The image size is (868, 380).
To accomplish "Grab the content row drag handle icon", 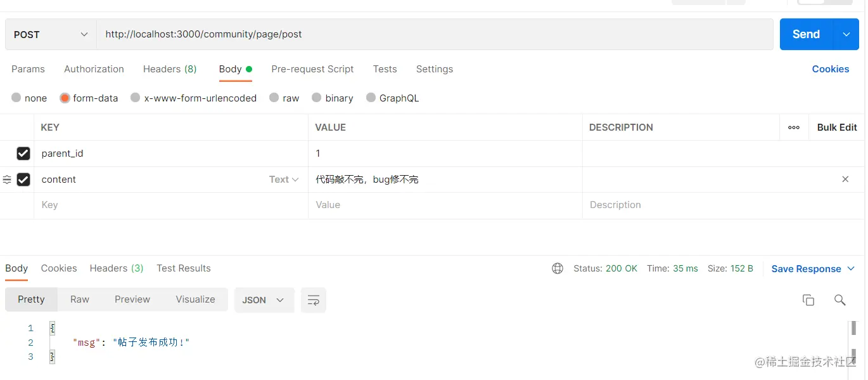I will point(7,180).
